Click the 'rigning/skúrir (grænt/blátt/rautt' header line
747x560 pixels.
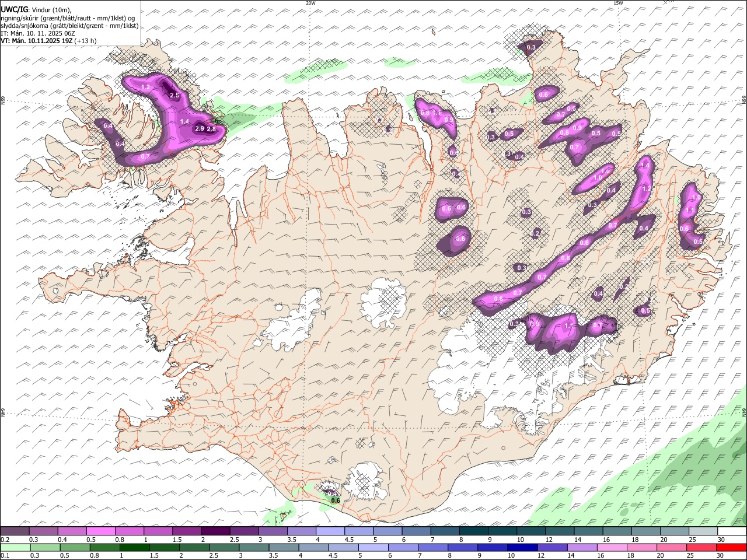click(68, 18)
